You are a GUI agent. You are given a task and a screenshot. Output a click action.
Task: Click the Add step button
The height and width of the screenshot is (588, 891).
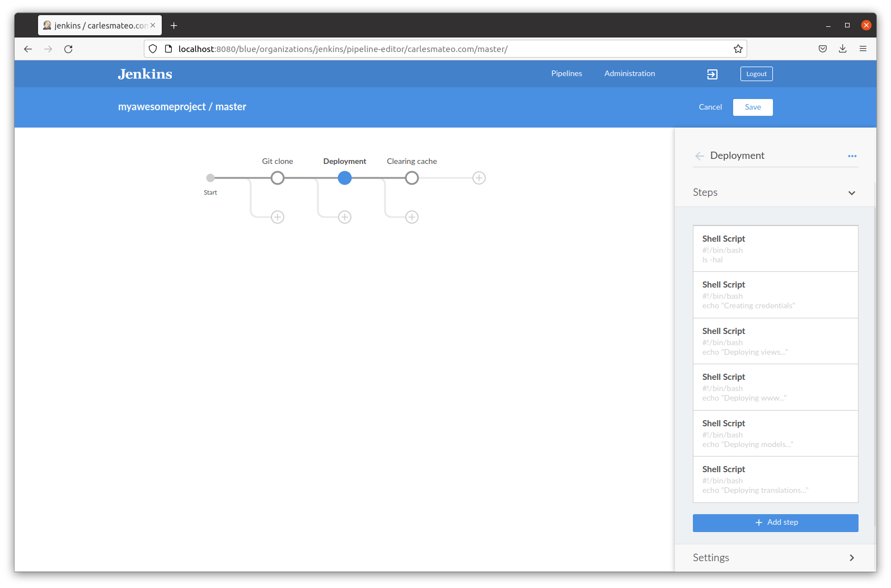point(776,523)
